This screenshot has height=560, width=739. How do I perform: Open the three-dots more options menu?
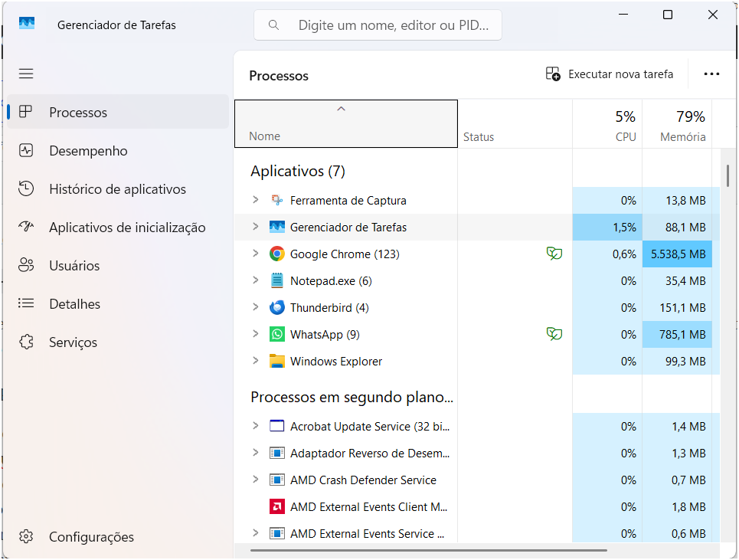tap(711, 74)
